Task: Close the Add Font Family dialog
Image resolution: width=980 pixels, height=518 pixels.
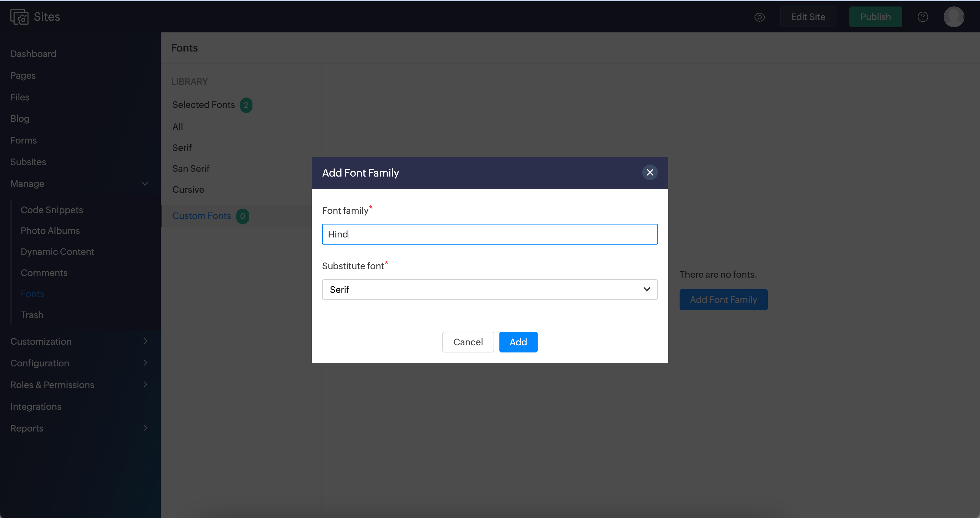Action: click(650, 173)
